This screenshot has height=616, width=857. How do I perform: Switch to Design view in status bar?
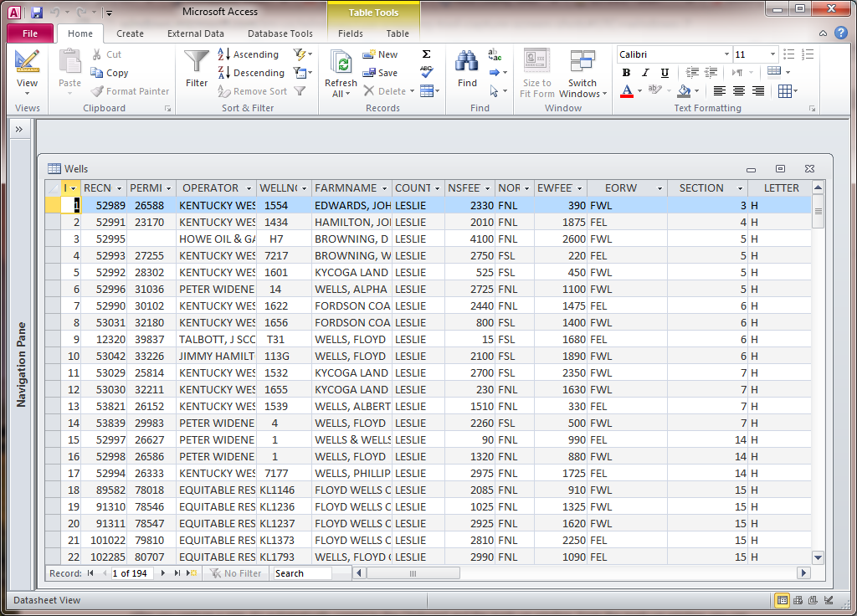point(829,600)
